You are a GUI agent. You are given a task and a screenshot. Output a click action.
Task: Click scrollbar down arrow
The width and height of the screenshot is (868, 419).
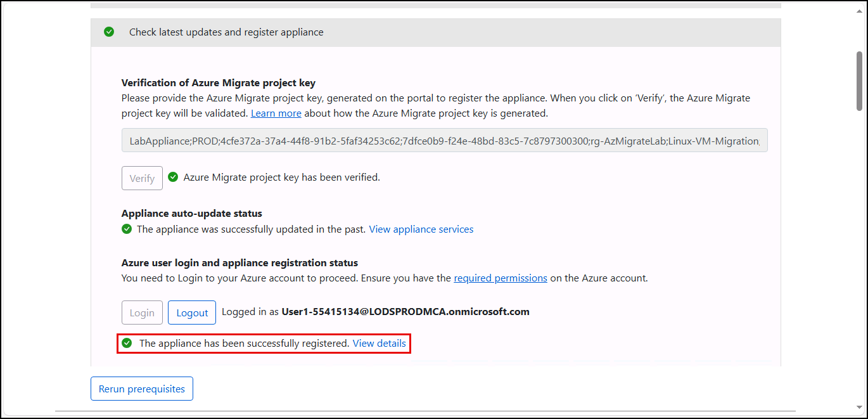[859, 406]
